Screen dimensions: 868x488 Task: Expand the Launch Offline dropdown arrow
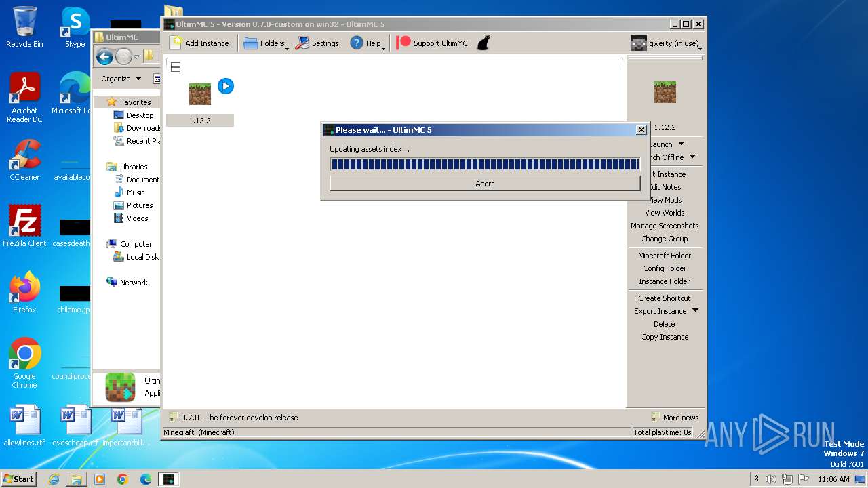click(692, 157)
